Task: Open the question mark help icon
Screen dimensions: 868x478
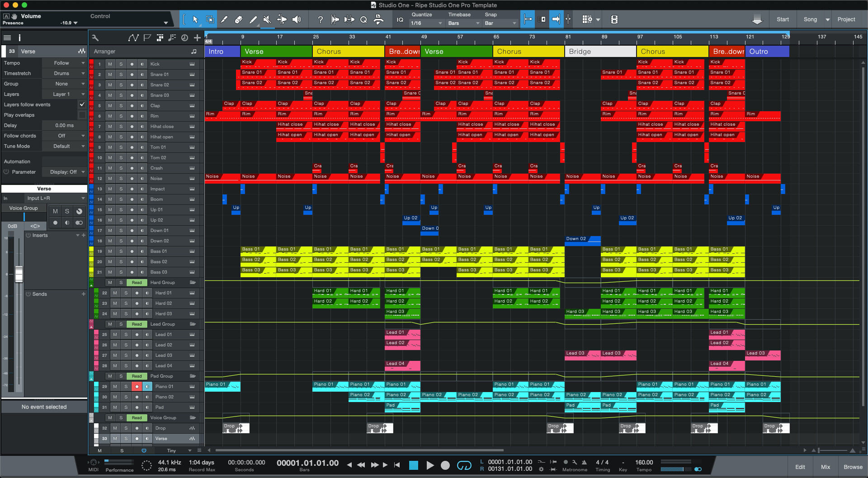Action: [321, 19]
